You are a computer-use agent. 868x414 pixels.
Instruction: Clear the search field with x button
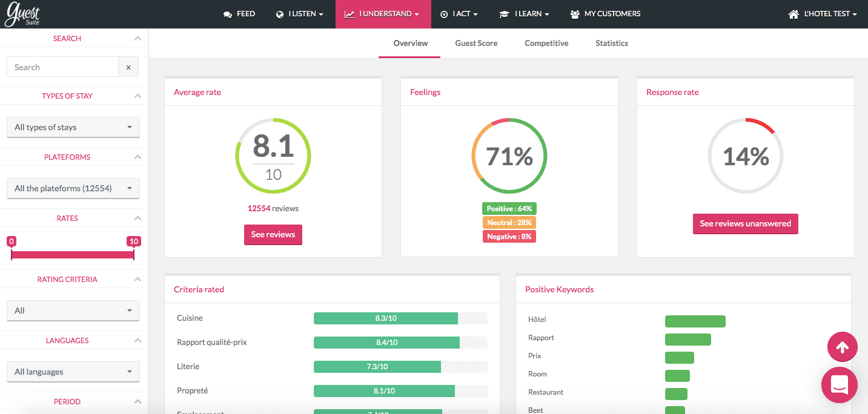pyautogui.click(x=128, y=67)
